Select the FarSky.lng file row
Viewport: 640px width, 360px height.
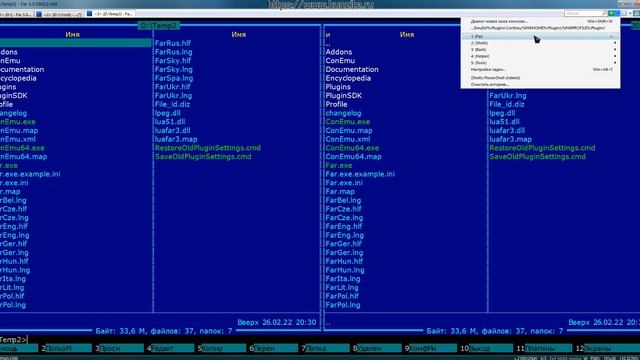pyautogui.click(x=173, y=69)
